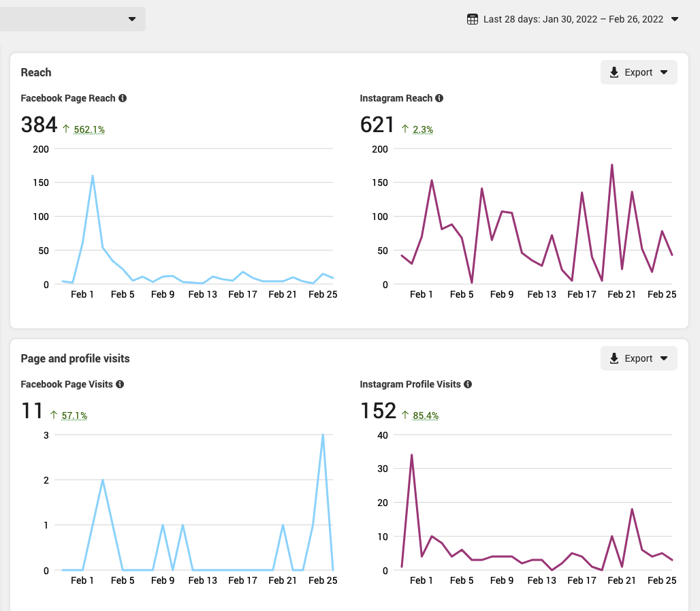Click the Facebook Page Visits info icon

click(120, 384)
